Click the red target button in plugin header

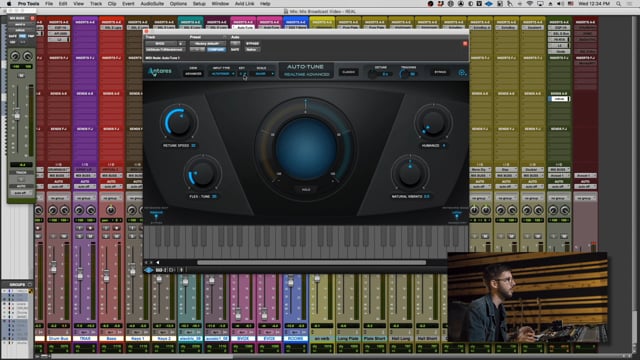pyautogui.click(x=465, y=43)
